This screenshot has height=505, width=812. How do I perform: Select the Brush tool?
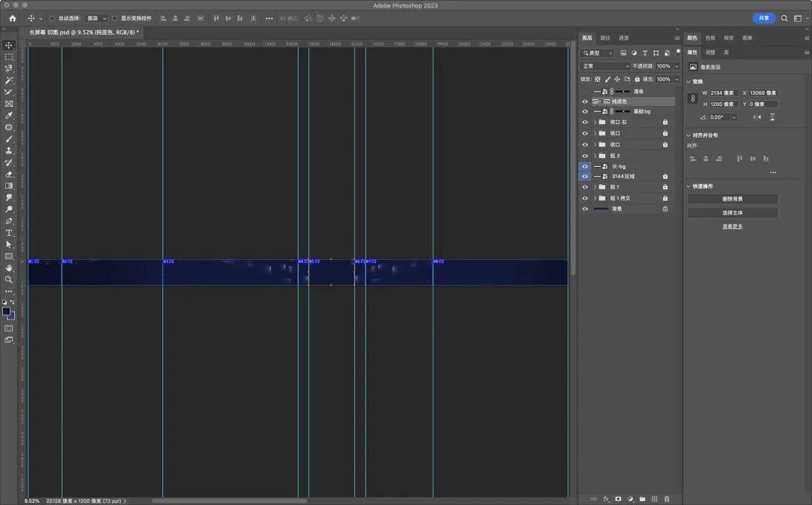[x=9, y=139]
